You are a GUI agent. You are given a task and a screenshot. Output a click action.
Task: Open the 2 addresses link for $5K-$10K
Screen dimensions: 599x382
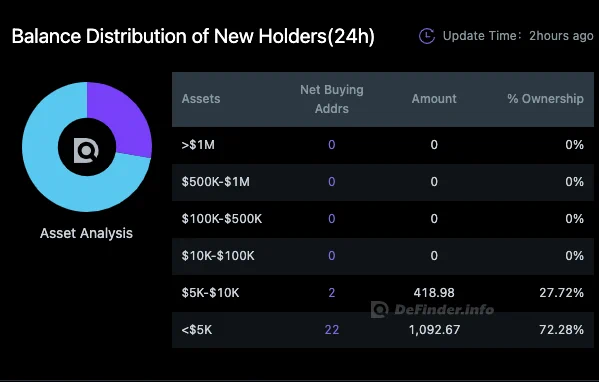point(332,293)
